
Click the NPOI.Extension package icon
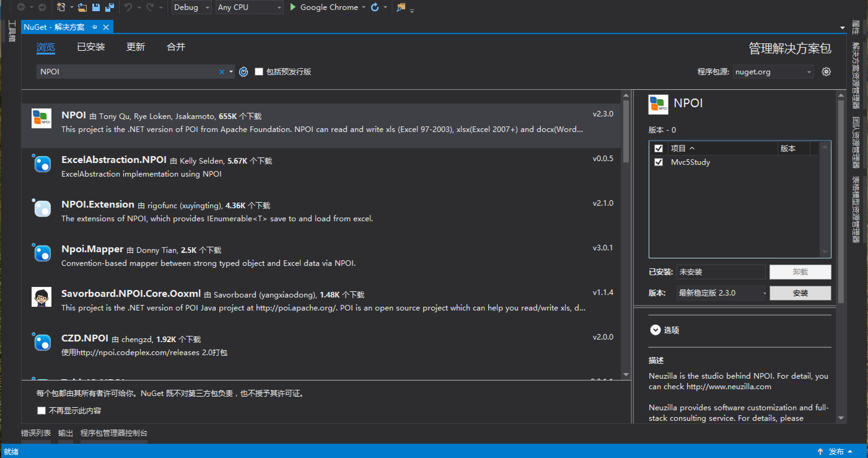(x=42, y=208)
